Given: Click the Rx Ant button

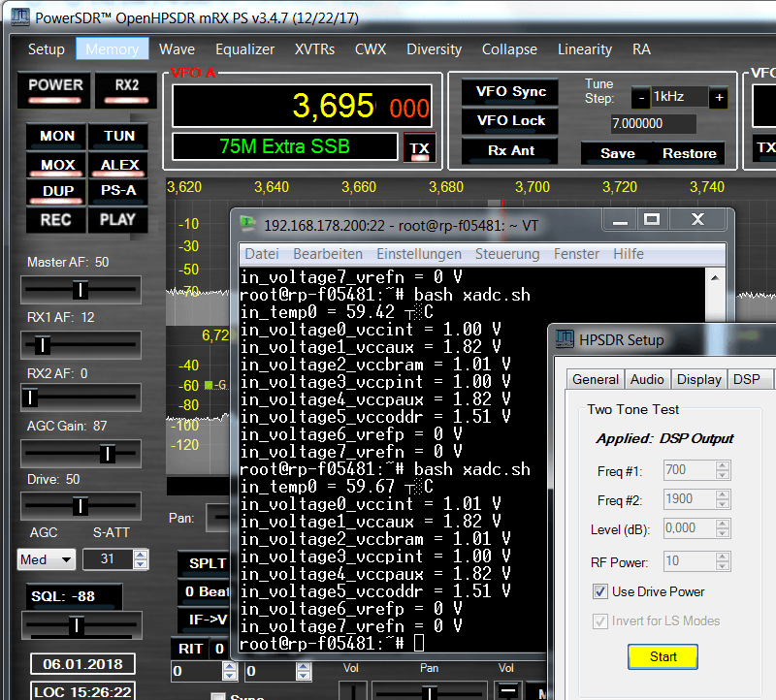Looking at the screenshot, I should pos(510,151).
